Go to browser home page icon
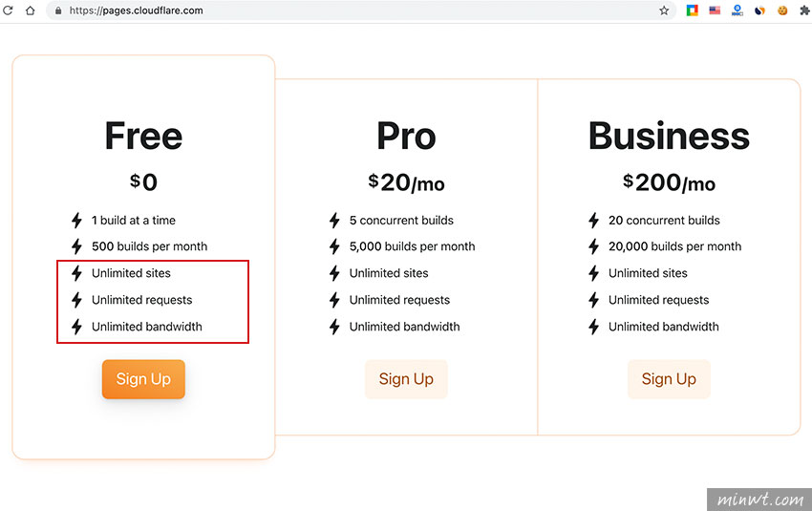Screen dimensions: 812x511 click(30, 11)
